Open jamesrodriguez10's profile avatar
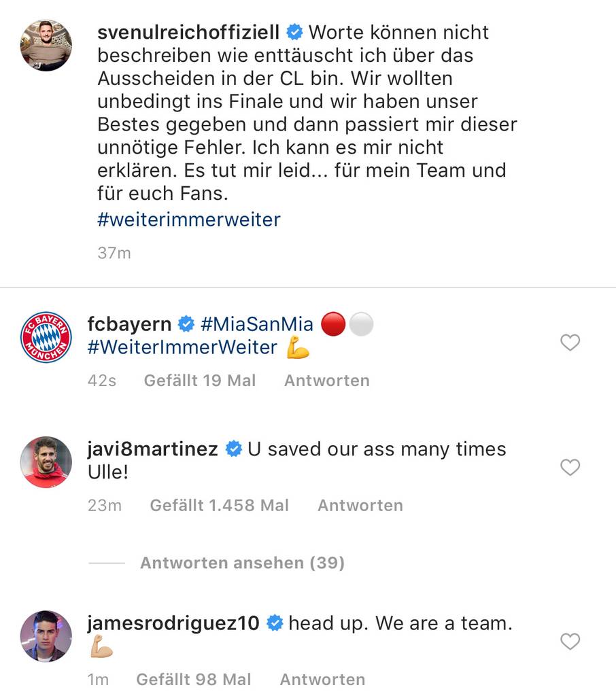616x696 pixels. tap(46, 636)
